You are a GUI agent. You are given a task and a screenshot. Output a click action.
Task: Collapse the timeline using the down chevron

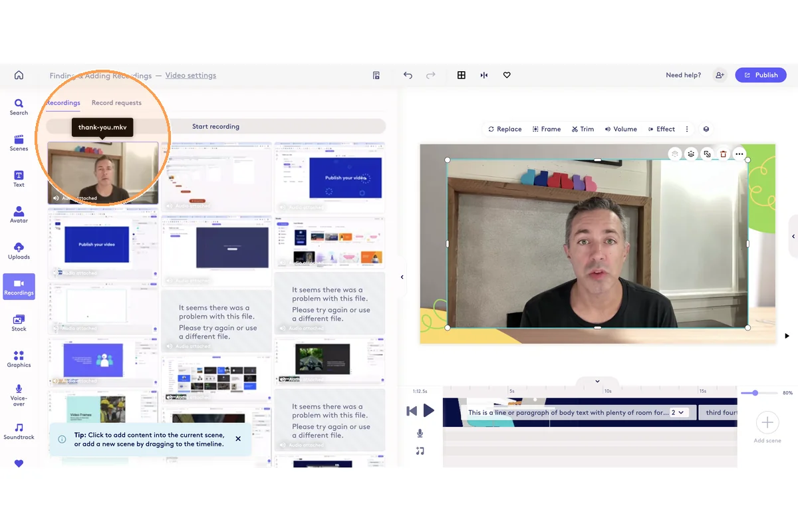tap(597, 381)
